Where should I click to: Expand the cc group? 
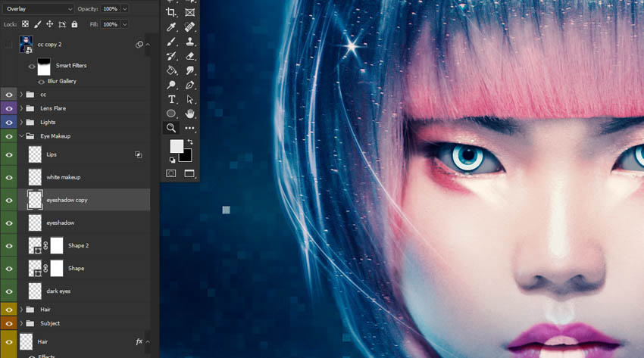[21, 95]
